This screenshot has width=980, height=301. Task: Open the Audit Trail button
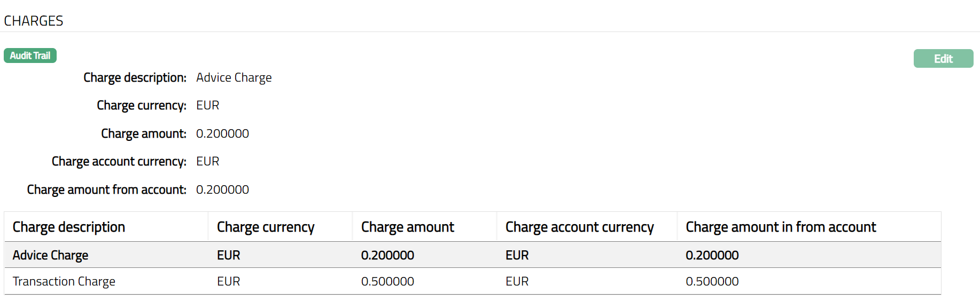pyautogui.click(x=30, y=56)
